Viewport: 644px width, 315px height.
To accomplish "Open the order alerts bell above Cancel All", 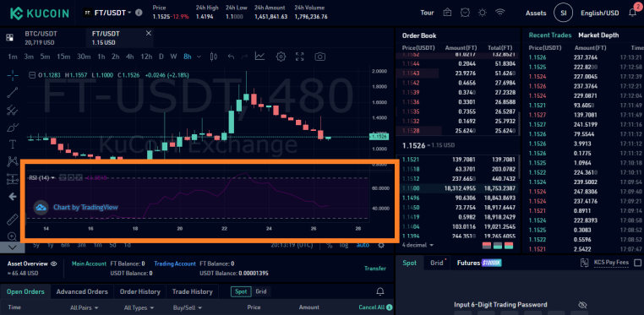I will pos(380,291).
